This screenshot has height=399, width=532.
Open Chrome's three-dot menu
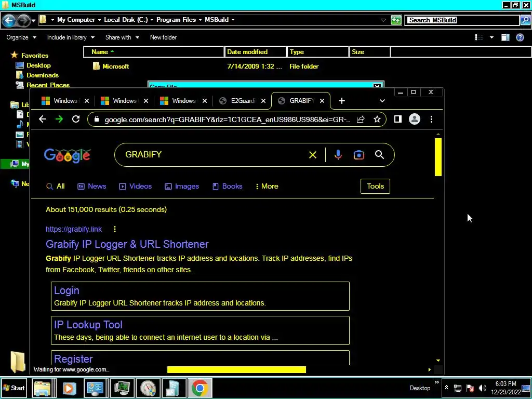coord(431,119)
